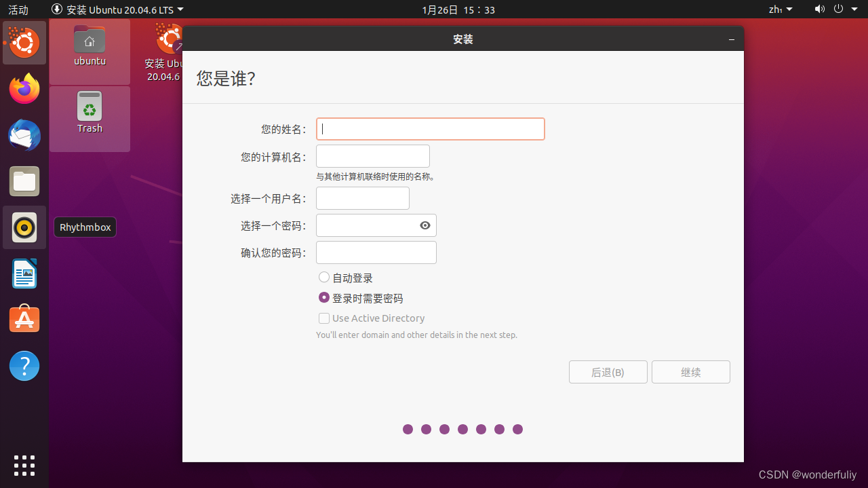Open the Ubuntu installer icon in the dock
Viewport: 868px width, 488px height.
(x=24, y=43)
